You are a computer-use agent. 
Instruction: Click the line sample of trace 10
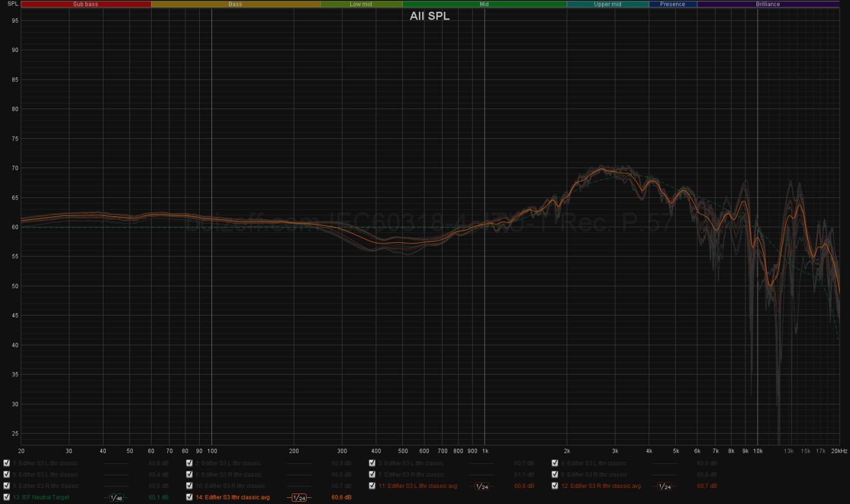[299, 486]
